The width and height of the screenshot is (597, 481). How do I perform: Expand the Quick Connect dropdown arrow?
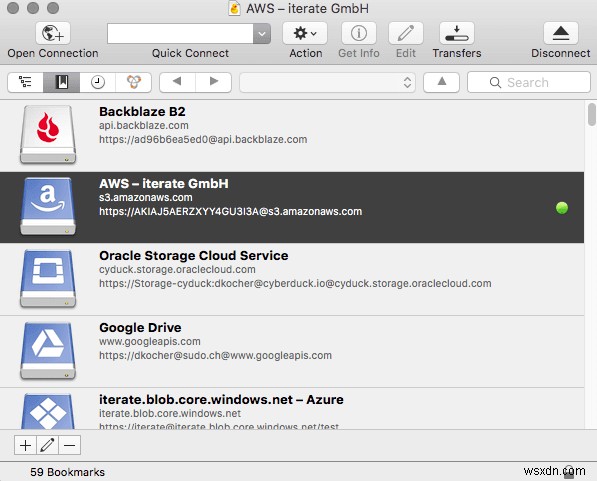click(x=262, y=34)
